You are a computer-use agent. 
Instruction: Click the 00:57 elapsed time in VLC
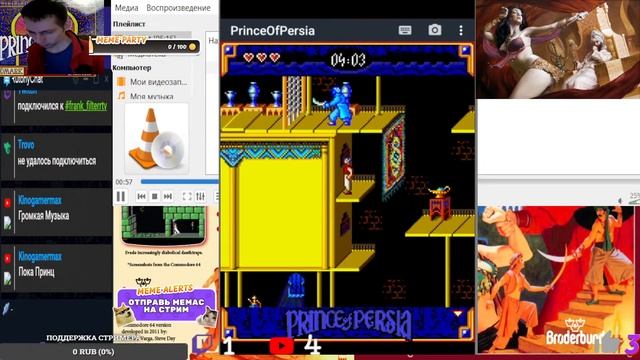click(124, 182)
